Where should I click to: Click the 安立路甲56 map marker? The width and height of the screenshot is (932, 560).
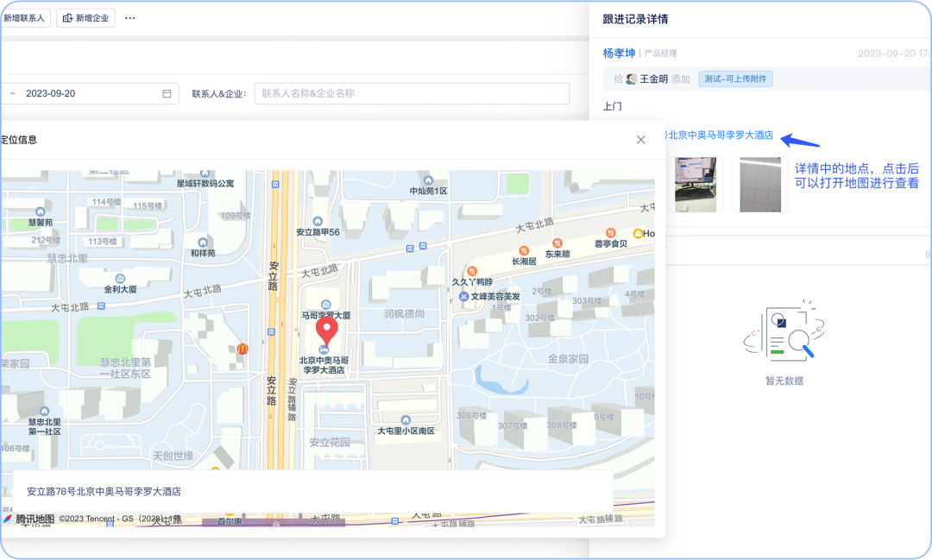318,221
